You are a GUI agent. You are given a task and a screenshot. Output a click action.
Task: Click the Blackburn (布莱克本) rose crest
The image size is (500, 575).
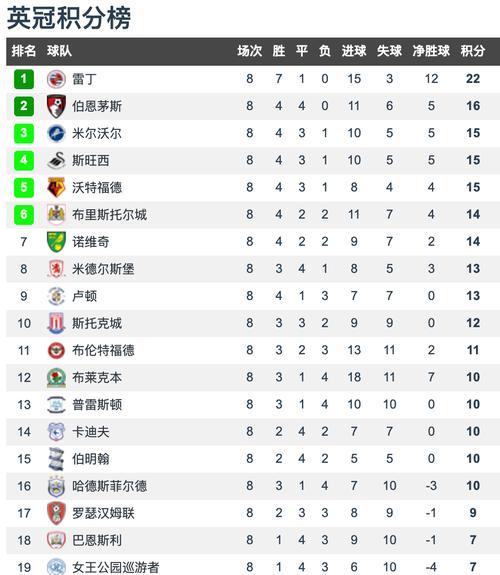pos(56,377)
